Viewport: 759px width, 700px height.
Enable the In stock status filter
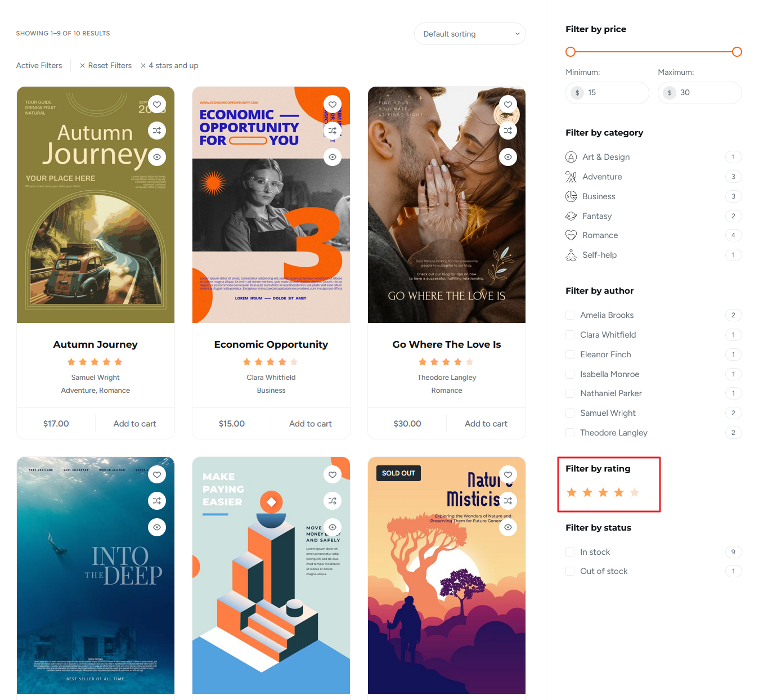coord(570,552)
